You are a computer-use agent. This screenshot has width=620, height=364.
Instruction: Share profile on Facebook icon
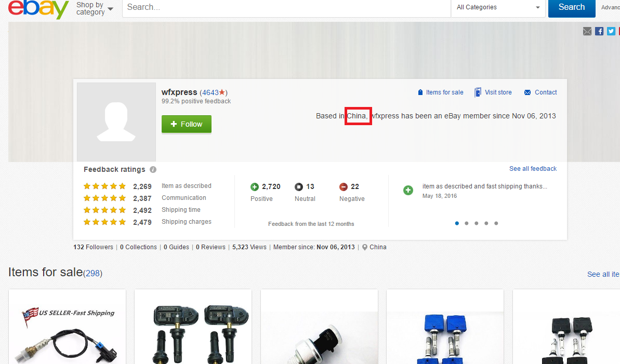599,31
